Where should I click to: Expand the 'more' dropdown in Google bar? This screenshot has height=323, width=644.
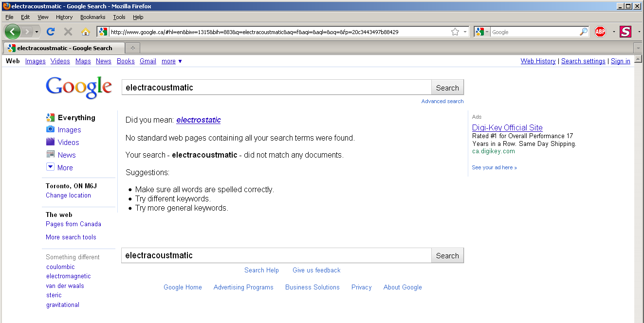pos(172,61)
